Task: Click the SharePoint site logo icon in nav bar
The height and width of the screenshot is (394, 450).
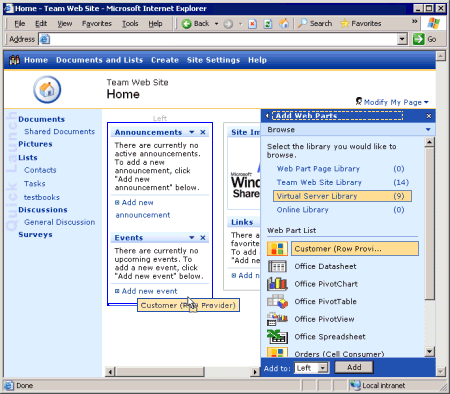Action: click(14, 60)
